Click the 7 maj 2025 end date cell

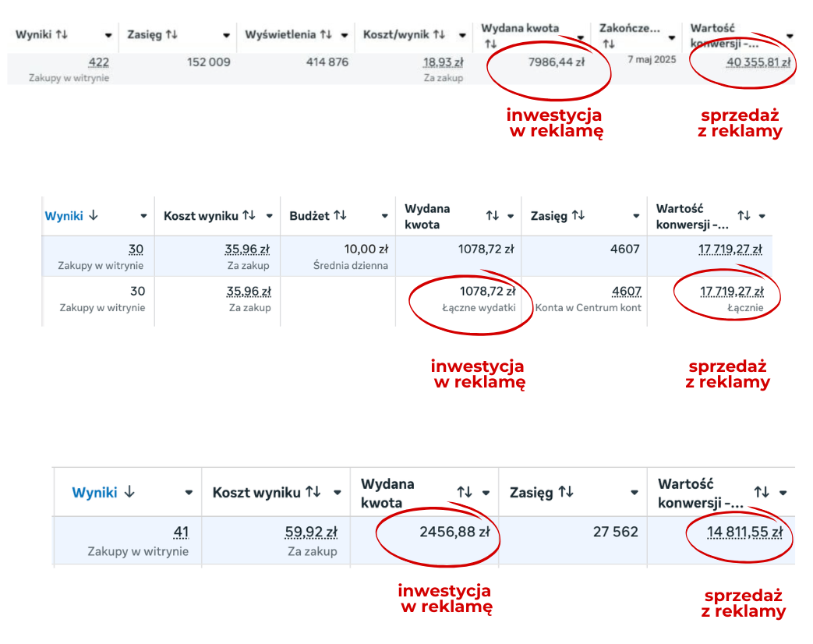[x=652, y=59]
